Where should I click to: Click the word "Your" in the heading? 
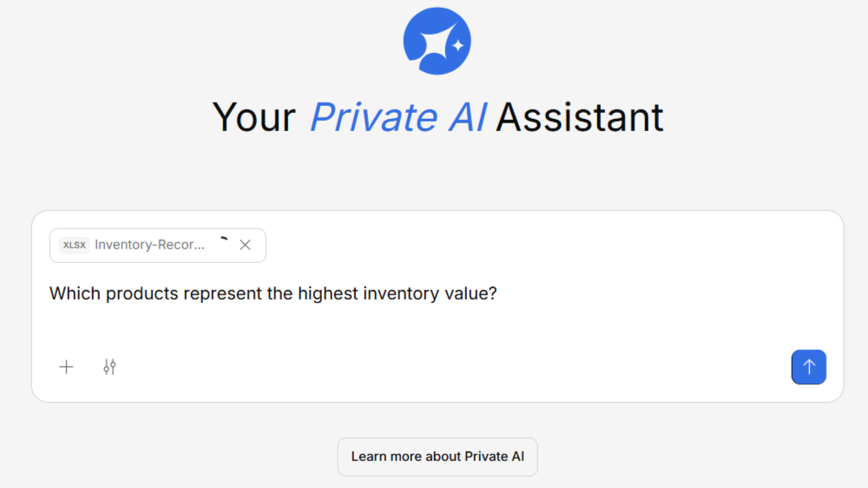pos(254,117)
